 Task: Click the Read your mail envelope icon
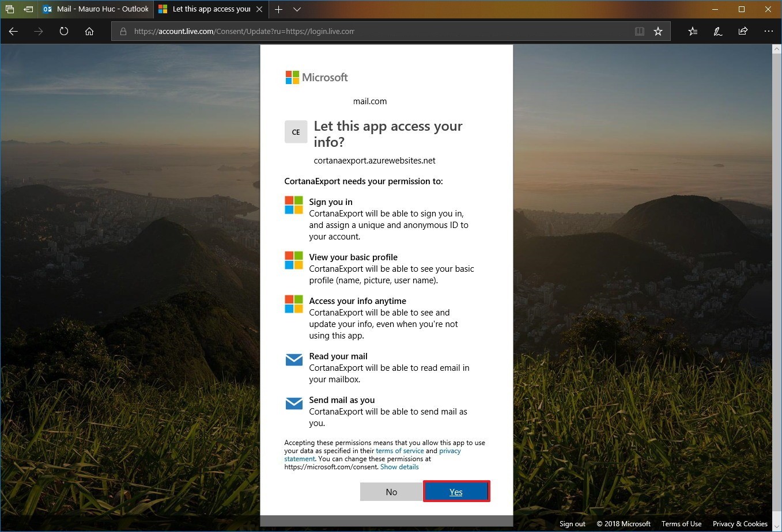click(294, 360)
